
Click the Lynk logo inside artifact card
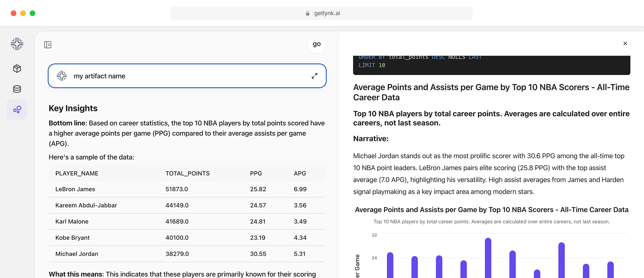[62, 76]
